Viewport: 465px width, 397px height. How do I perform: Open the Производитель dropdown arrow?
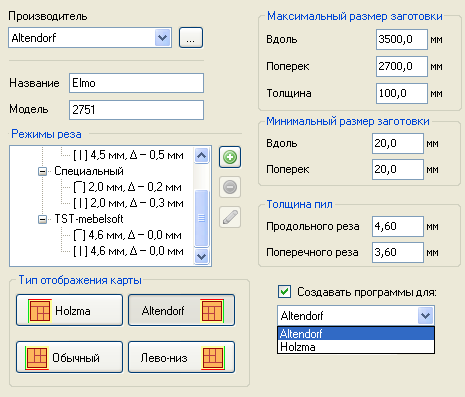tap(163, 38)
